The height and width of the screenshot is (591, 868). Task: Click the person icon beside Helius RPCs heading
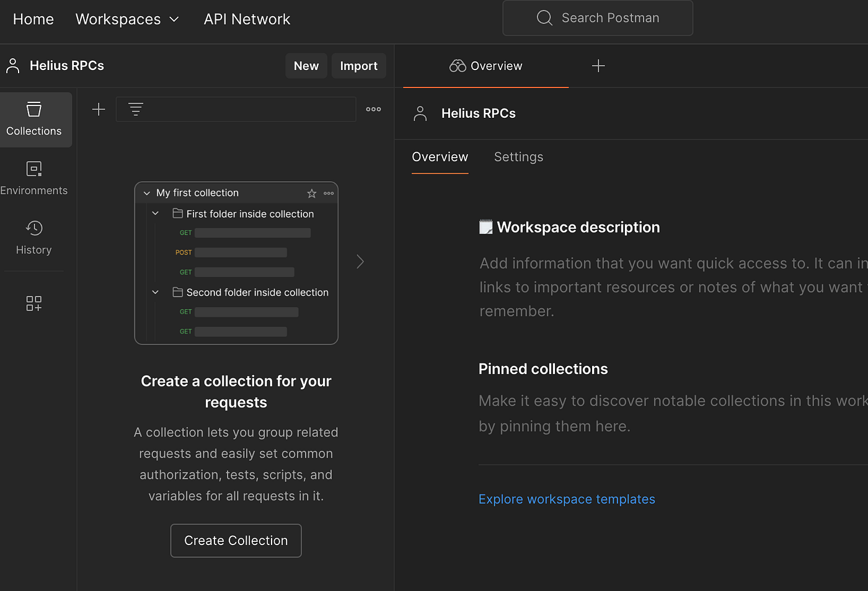click(420, 113)
